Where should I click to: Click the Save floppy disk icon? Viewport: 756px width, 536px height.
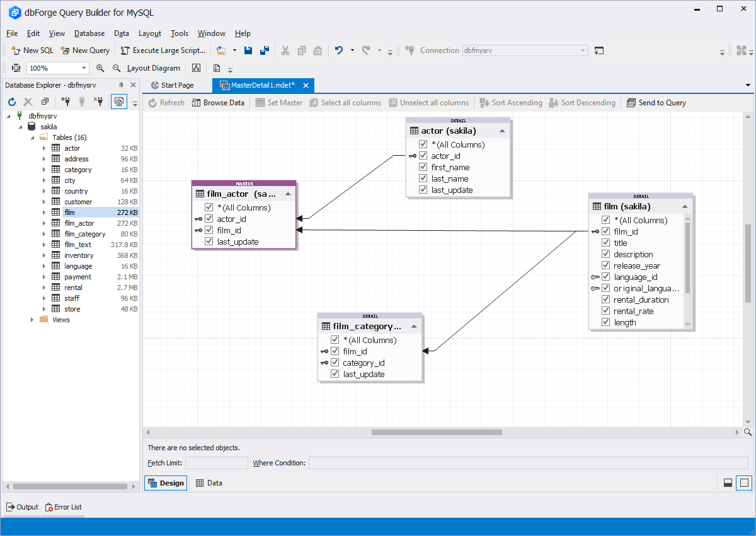248,50
